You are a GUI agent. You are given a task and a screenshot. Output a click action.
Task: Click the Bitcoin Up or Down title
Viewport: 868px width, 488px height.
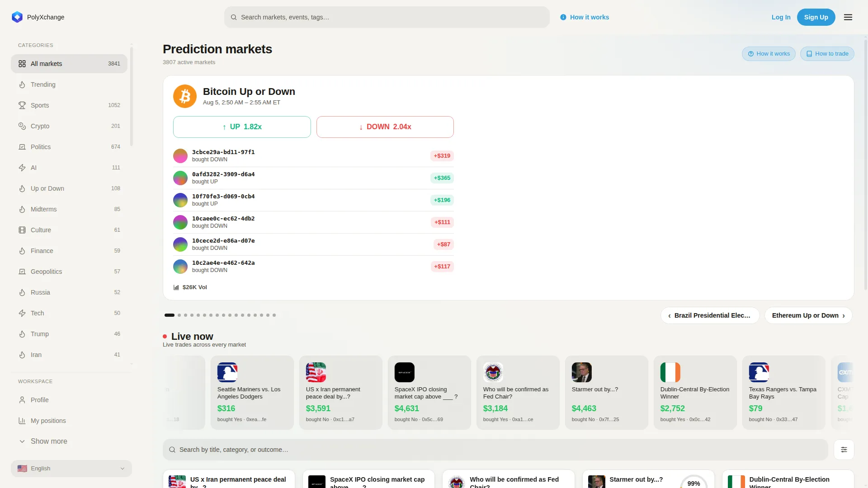click(249, 92)
